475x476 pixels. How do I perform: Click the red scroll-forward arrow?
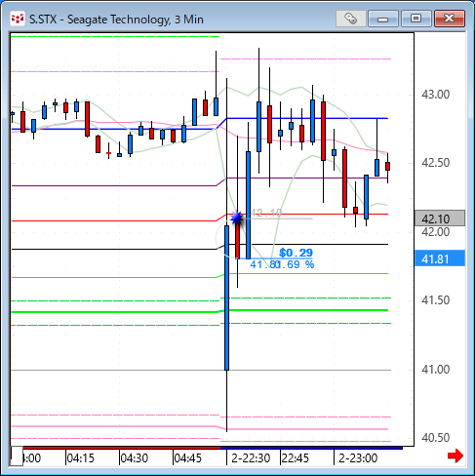pos(455,456)
